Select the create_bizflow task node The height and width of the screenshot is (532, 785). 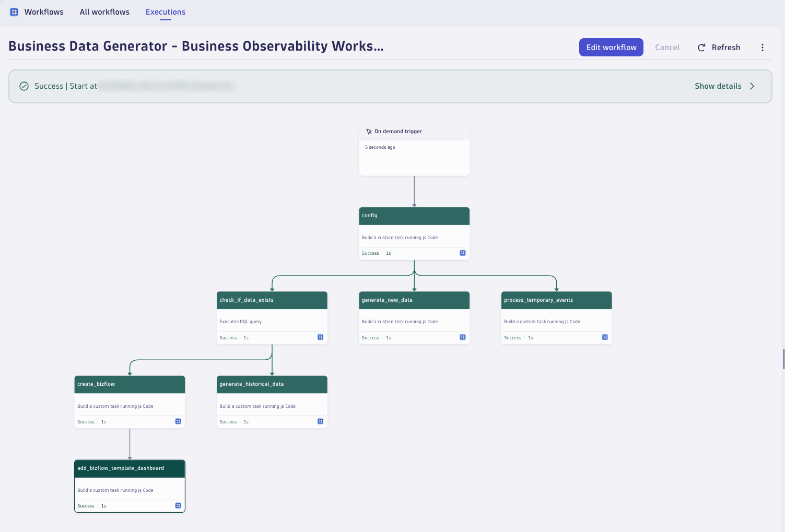(x=130, y=402)
